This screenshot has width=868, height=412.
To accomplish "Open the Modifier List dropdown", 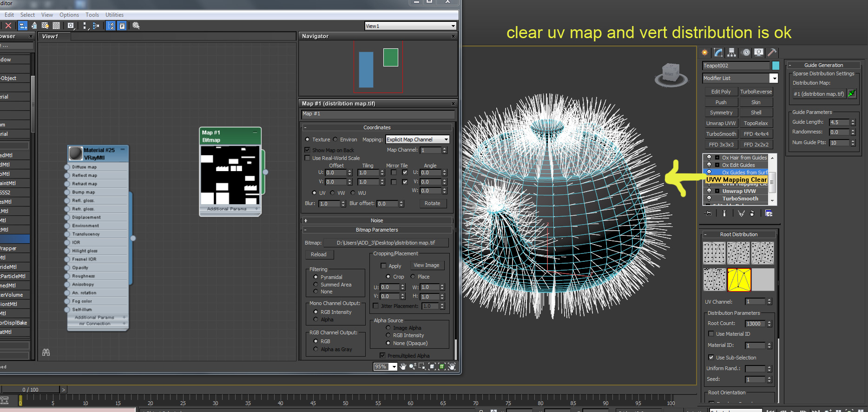I will pyautogui.click(x=774, y=78).
